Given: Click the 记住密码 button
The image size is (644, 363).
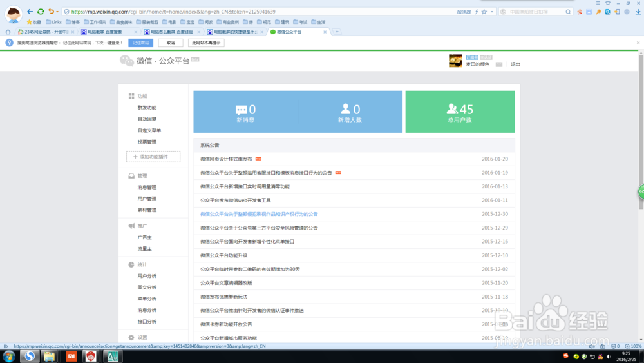Looking at the screenshot, I should (x=141, y=43).
